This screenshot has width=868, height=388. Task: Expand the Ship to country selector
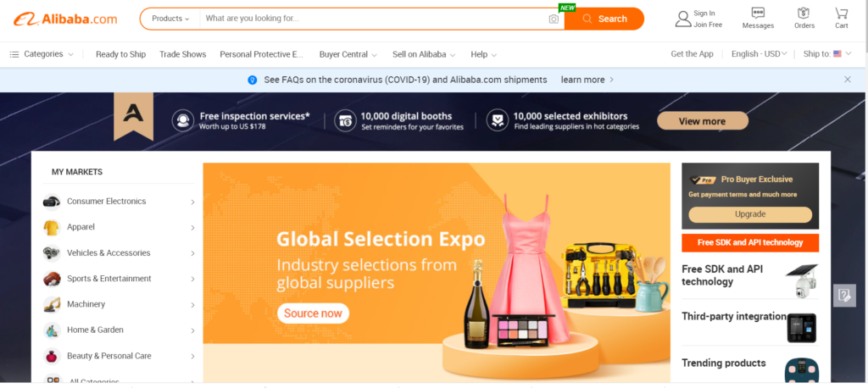click(x=827, y=54)
